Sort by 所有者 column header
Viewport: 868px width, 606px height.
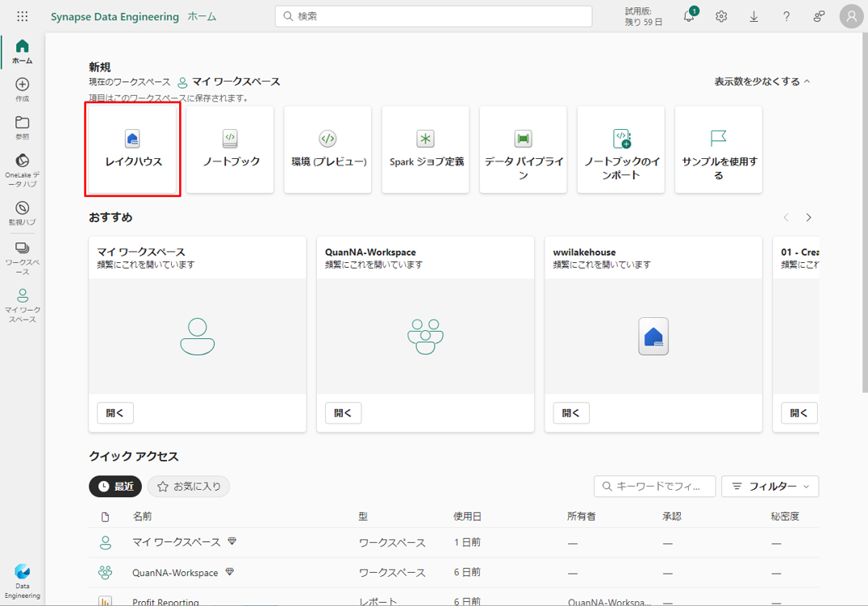pos(582,516)
